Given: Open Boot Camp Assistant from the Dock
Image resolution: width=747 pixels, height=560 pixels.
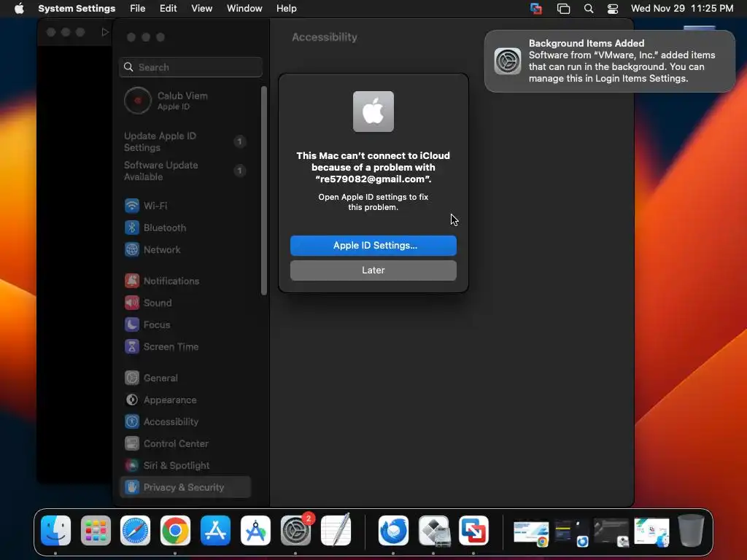Looking at the screenshot, I should point(434,531).
